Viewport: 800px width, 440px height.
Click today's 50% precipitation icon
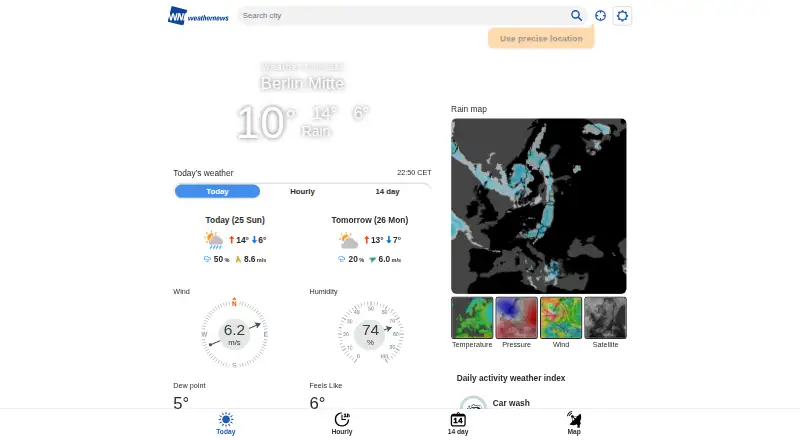click(x=207, y=259)
